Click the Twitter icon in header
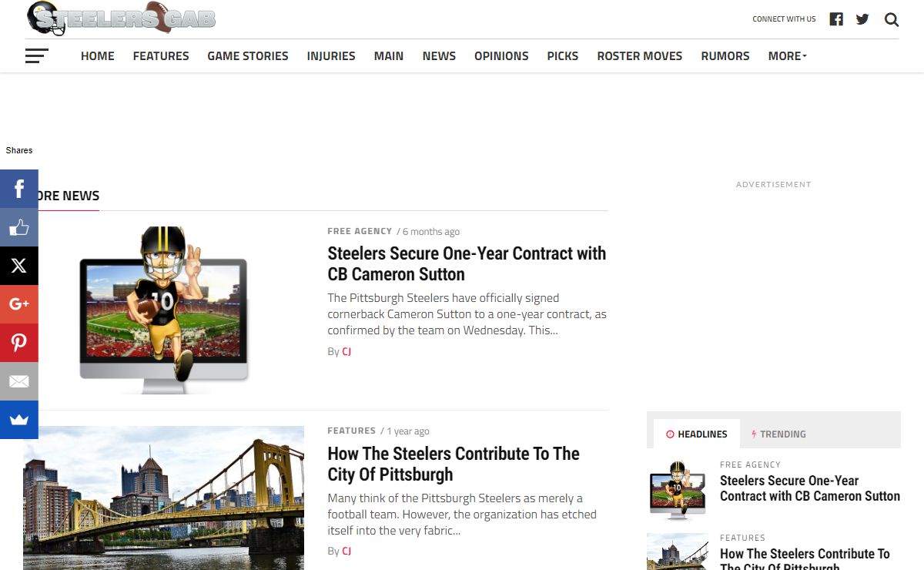924x570 pixels. (x=862, y=19)
